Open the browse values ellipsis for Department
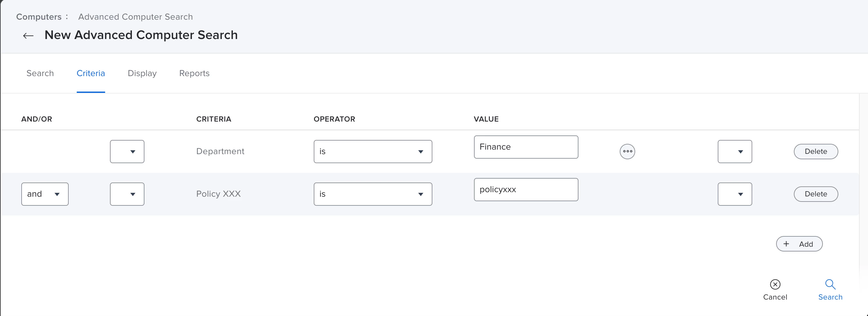Viewport: 868px width, 316px height. click(627, 152)
